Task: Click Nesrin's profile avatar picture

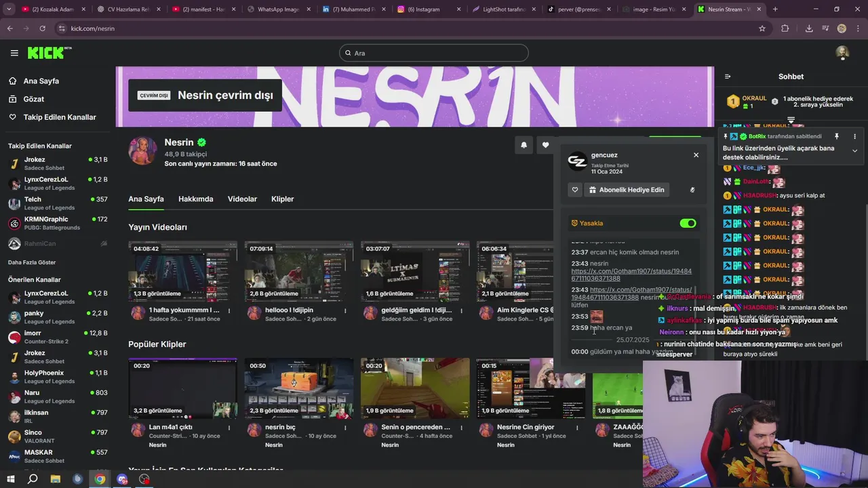Action: coord(143,150)
